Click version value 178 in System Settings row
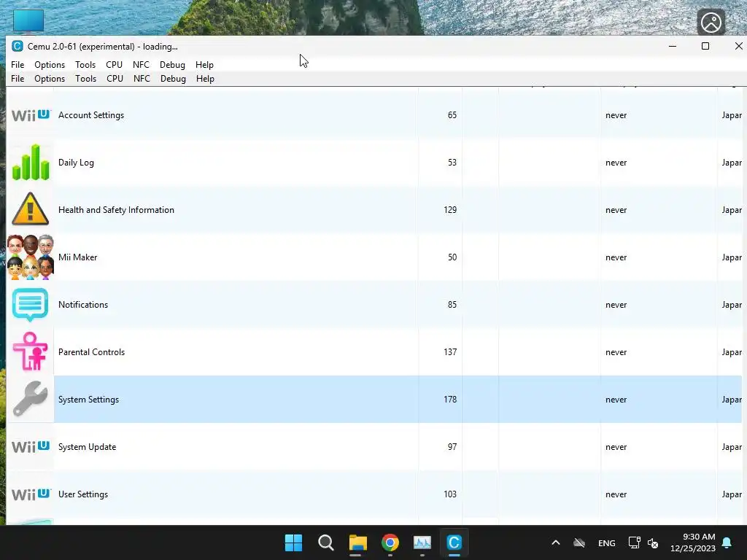 click(x=450, y=400)
